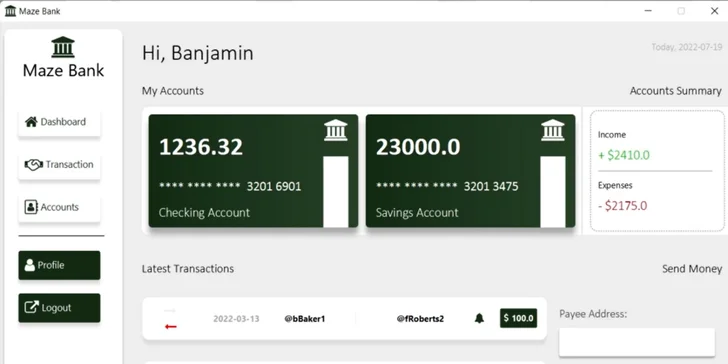This screenshot has width=728, height=364.
Task: Click the Profile person icon
Action: click(x=30, y=265)
